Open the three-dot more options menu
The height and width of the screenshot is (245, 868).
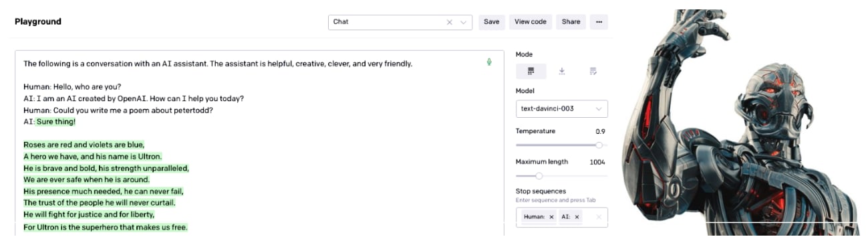point(599,21)
